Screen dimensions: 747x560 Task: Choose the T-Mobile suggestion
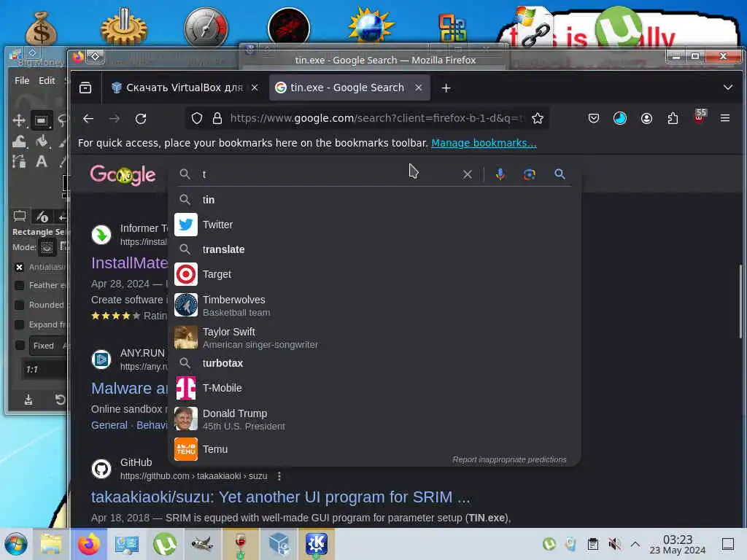[x=374, y=388]
